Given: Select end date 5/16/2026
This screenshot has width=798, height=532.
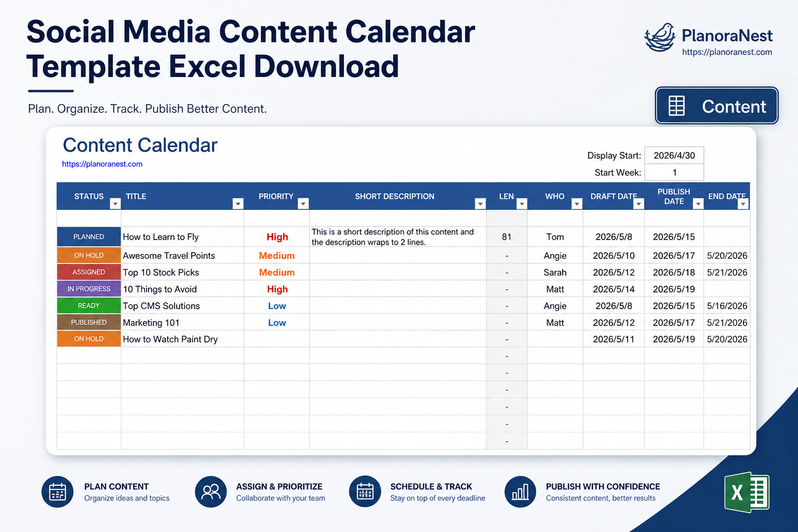Looking at the screenshot, I should pos(727,306).
